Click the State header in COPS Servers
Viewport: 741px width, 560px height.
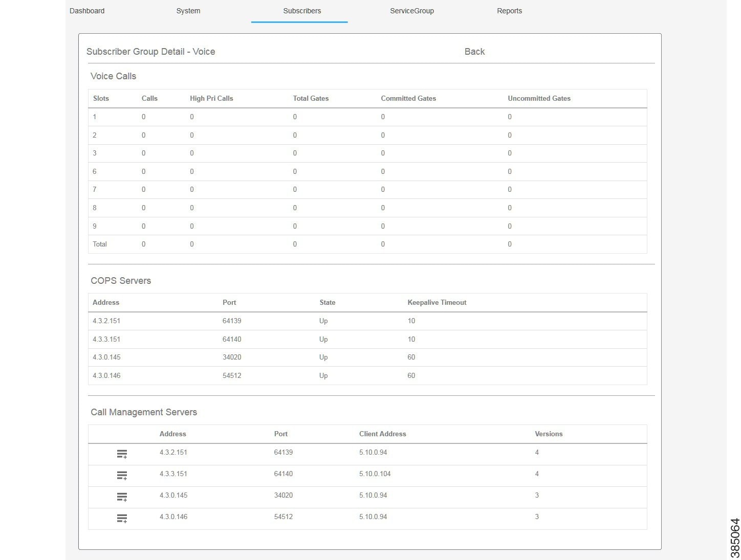(327, 302)
